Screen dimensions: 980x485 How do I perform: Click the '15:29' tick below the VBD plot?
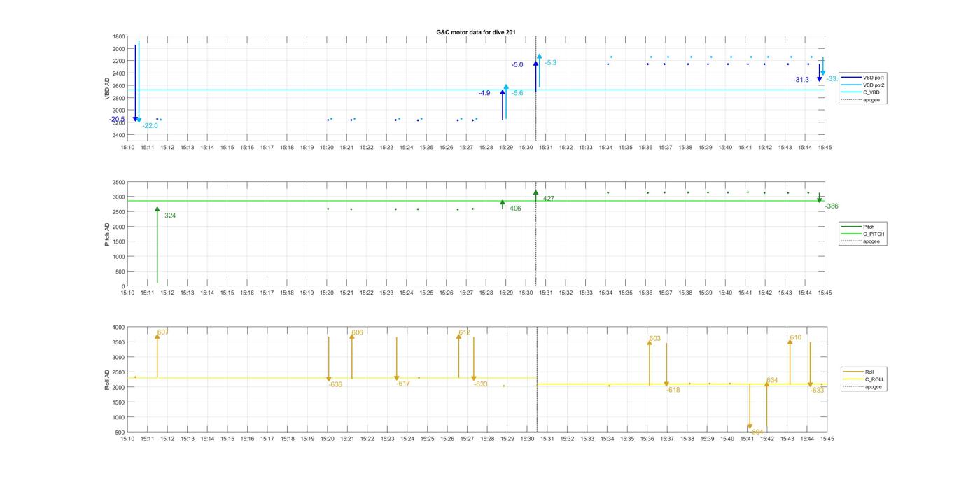(x=506, y=148)
